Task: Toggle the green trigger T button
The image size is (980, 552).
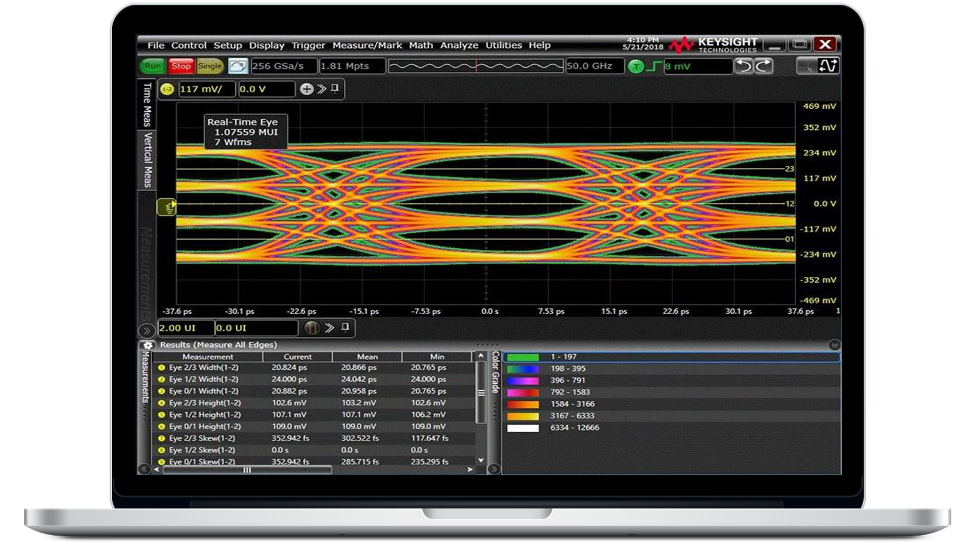Action: 636,67
